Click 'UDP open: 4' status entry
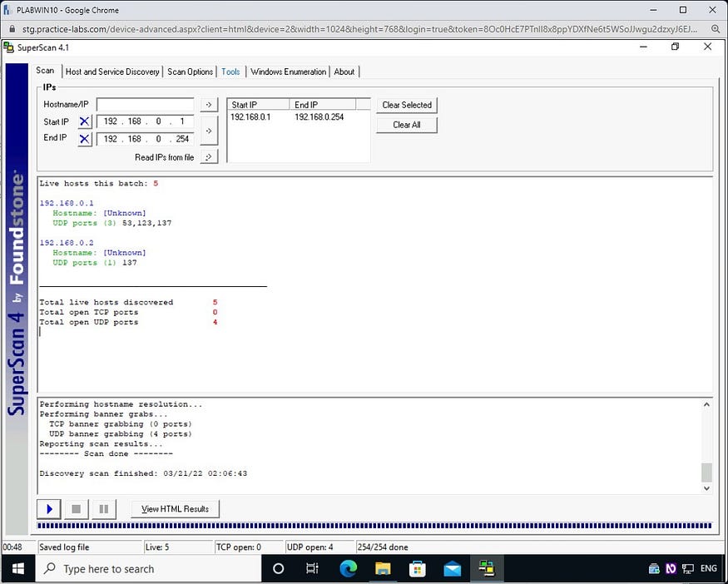This screenshot has height=584, width=728. [x=310, y=547]
